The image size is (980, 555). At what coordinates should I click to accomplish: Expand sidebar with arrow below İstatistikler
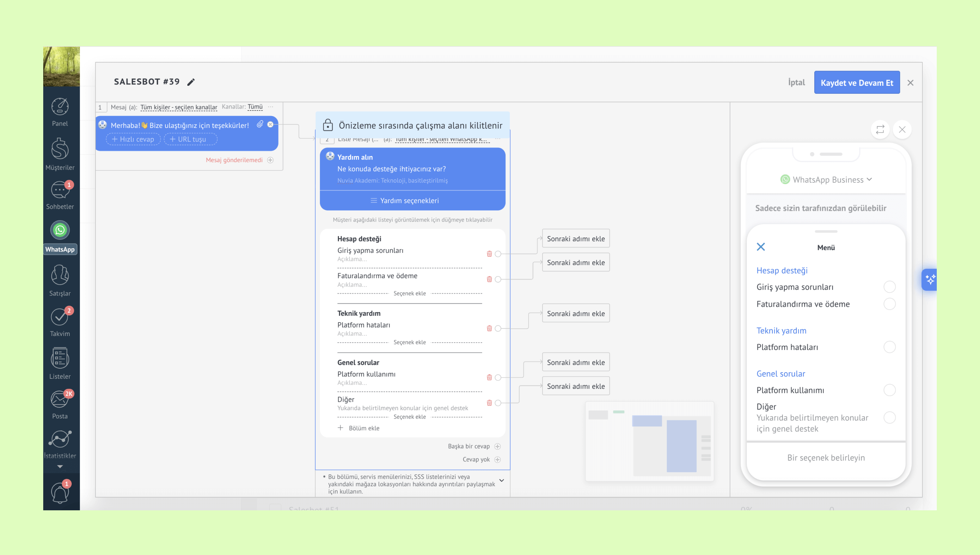tap(60, 467)
